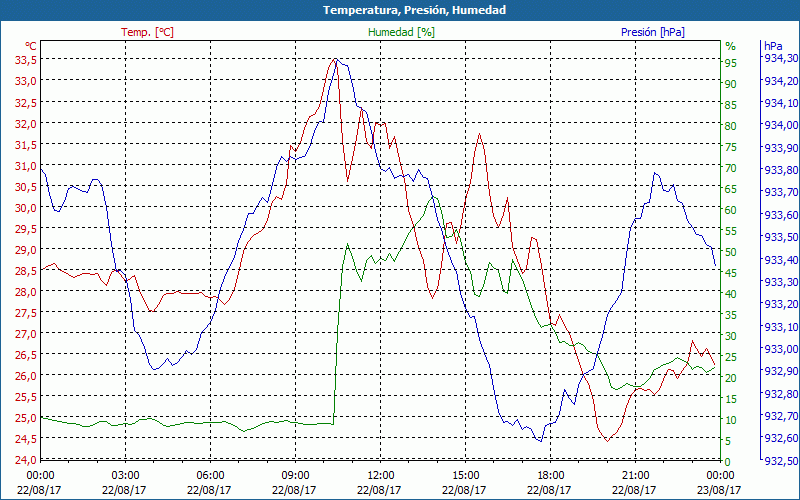
Task: Click the chart title Temperatura, Presión, Humedad
Action: (414, 10)
